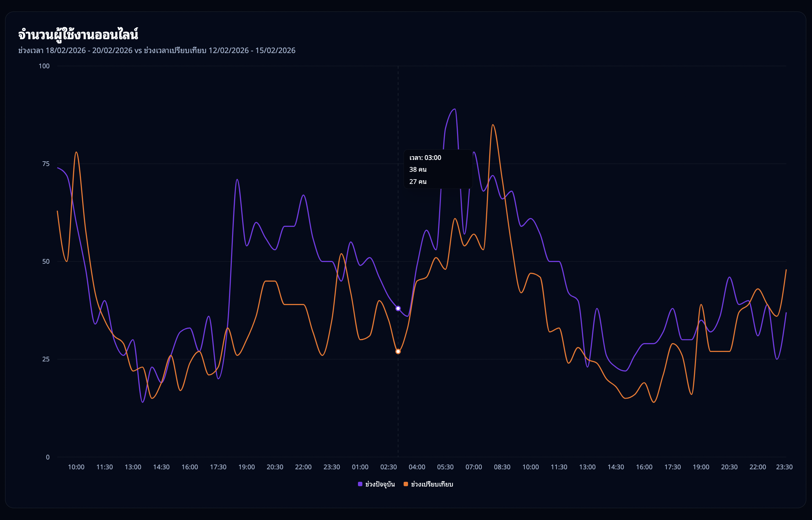Click the orange ช่วงเปรียบเทียบ legend swatch
812x520 pixels.
click(406, 484)
